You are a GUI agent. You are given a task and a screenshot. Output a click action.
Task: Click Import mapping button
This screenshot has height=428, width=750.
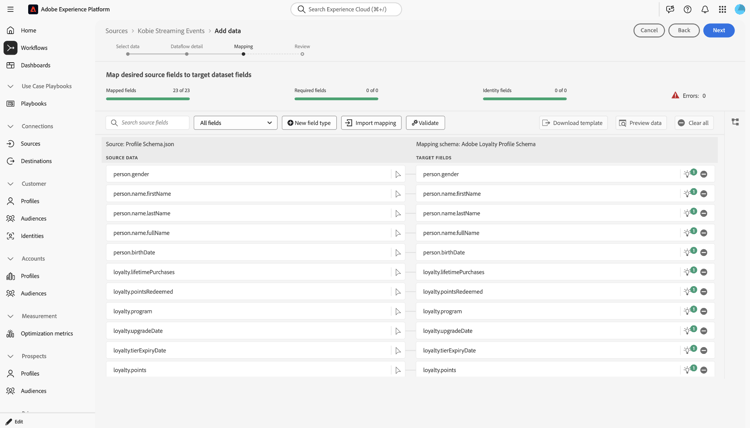pos(371,123)
